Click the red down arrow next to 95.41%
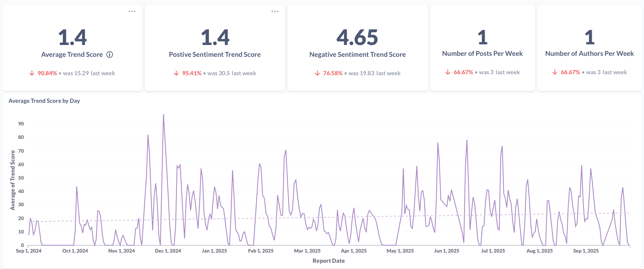The image size is (644, 269). click(176, 73)
